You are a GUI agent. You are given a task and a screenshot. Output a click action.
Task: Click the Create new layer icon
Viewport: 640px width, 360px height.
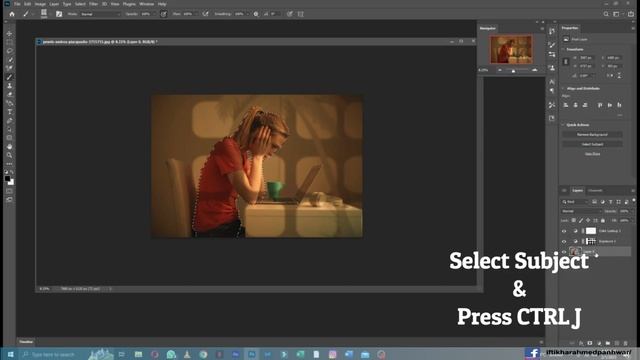pos(617,343)
